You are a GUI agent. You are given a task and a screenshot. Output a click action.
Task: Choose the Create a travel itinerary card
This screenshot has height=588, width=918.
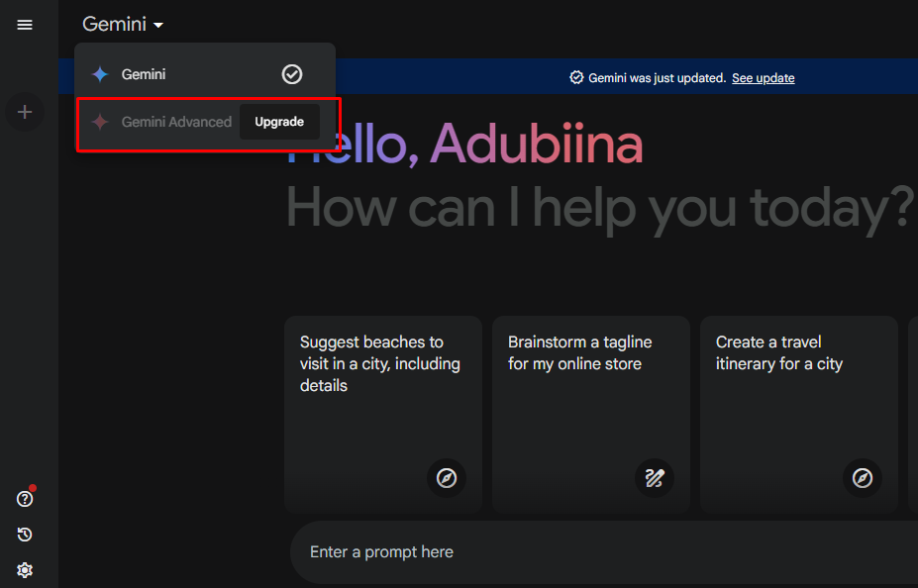[x=799, y=415]
